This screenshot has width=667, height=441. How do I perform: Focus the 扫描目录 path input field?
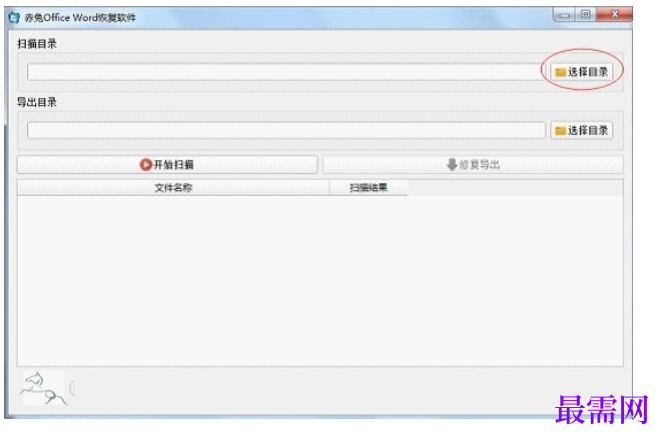(x=286, y=72)
